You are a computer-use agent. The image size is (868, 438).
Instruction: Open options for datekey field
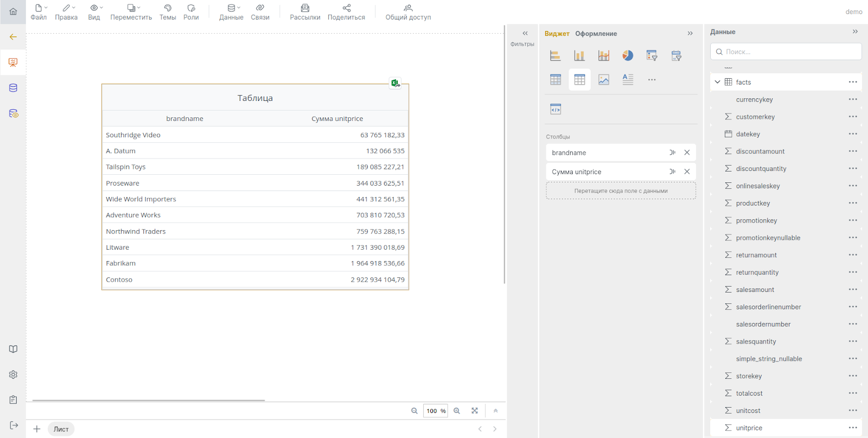(x=853, y=134)
